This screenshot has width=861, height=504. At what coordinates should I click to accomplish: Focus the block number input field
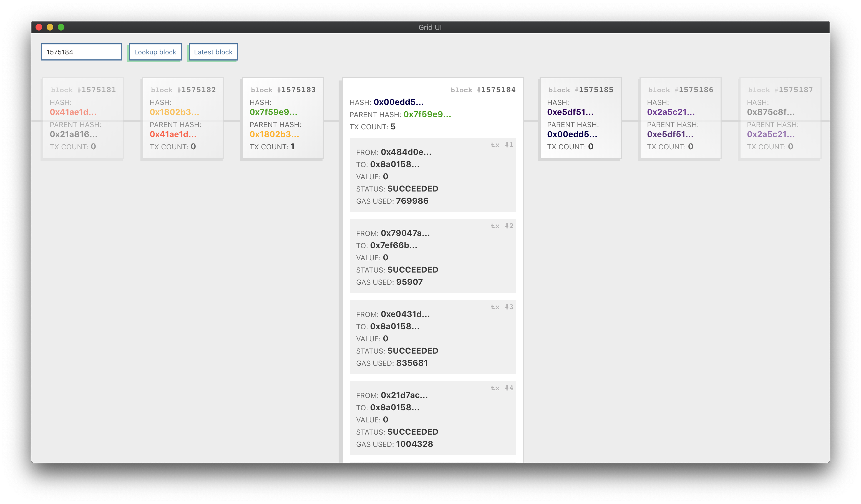point(81,52)
